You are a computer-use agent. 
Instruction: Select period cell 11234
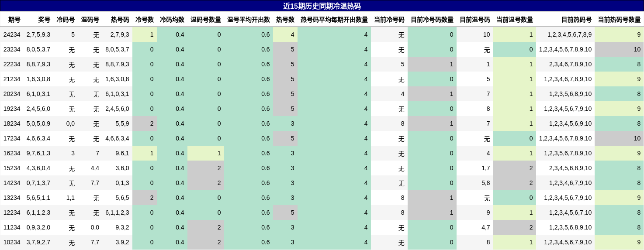pos(12,227)
